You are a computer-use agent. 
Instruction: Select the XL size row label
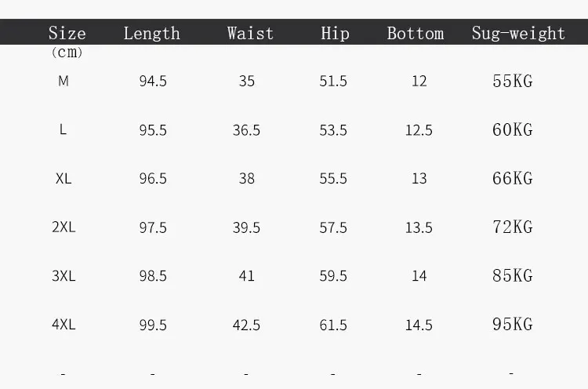[64, 178]
